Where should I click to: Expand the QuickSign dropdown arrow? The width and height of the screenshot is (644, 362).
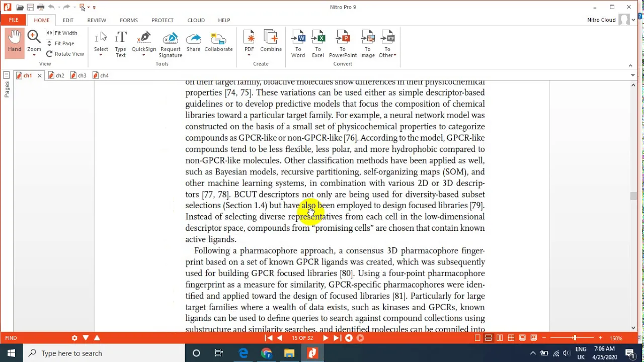click(144, 55)
